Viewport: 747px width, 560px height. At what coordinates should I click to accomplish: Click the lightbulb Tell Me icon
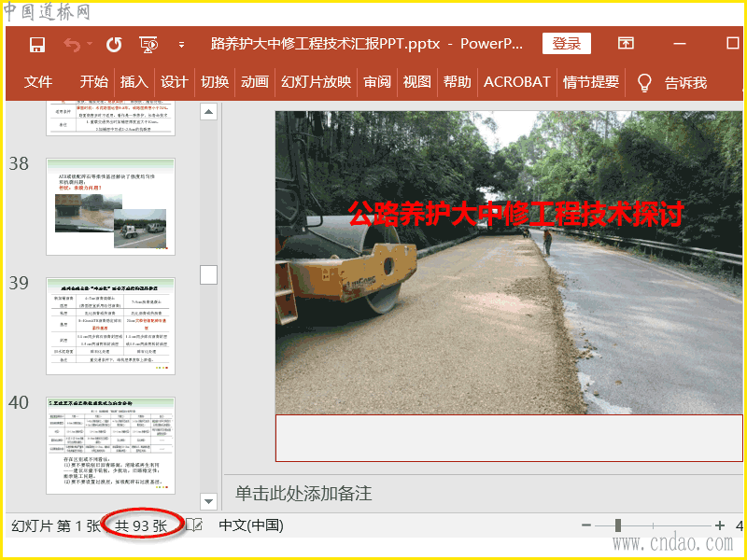click(644, 82)
